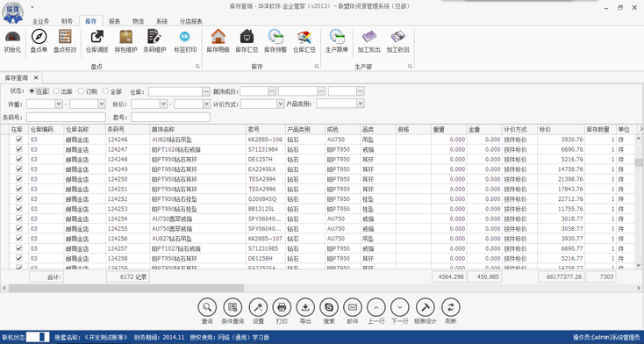Switch to the 报表 ribbon tab
The width and height of the screenshot is (644, 344).
point(115,21)
